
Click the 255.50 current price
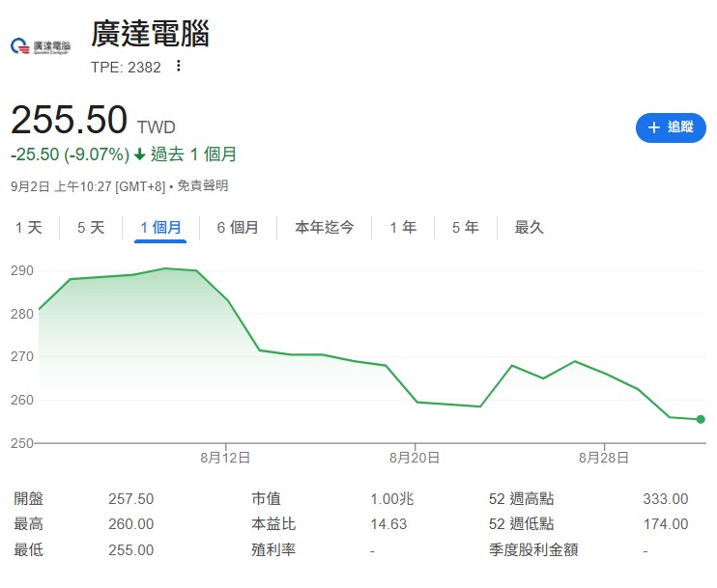tap(69, 120)
